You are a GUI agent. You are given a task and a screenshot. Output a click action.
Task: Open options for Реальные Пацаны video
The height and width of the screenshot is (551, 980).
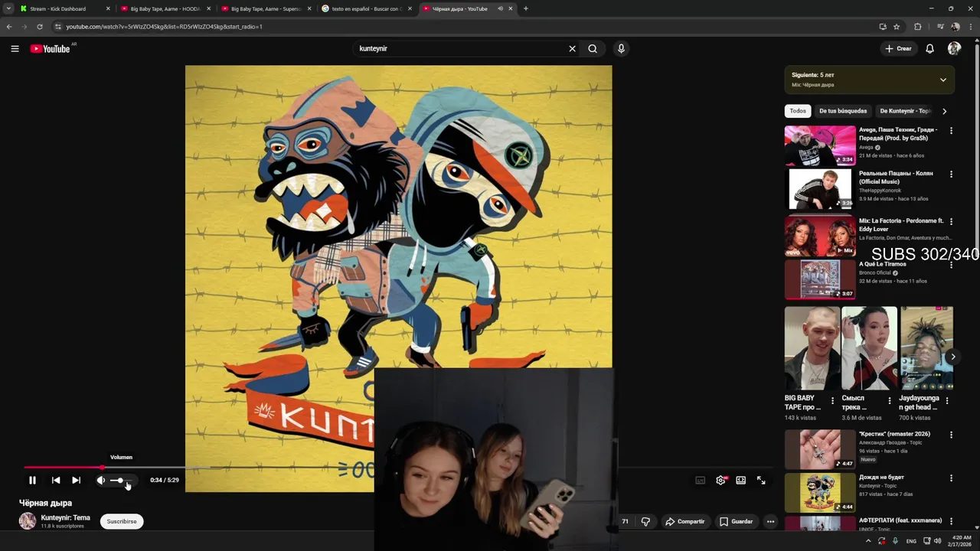pos(951,174)
